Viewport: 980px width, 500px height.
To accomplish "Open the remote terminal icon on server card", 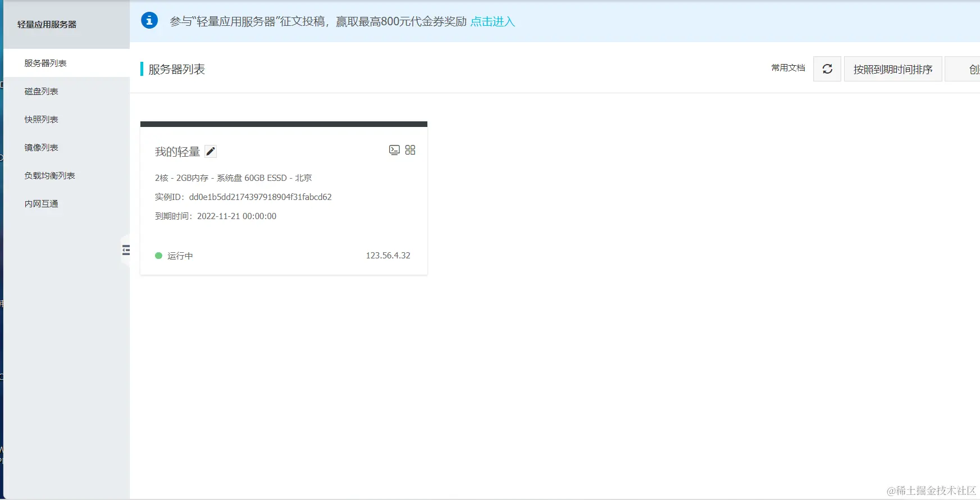I will coord(394,150).
